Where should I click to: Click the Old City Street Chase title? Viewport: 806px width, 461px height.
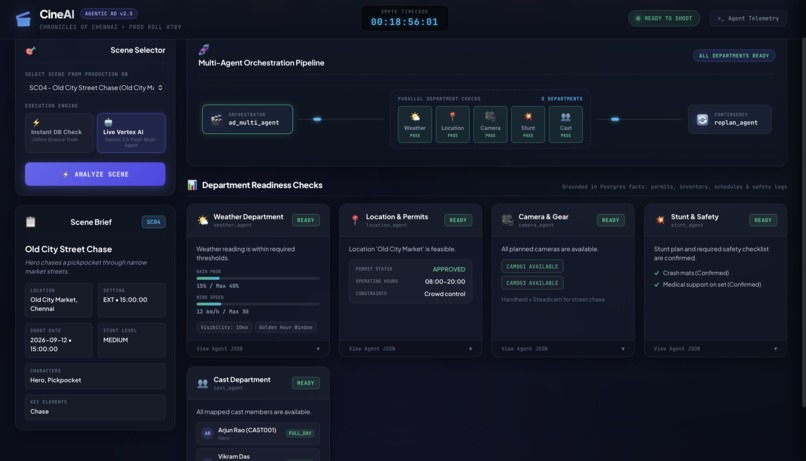click(68, 249)
